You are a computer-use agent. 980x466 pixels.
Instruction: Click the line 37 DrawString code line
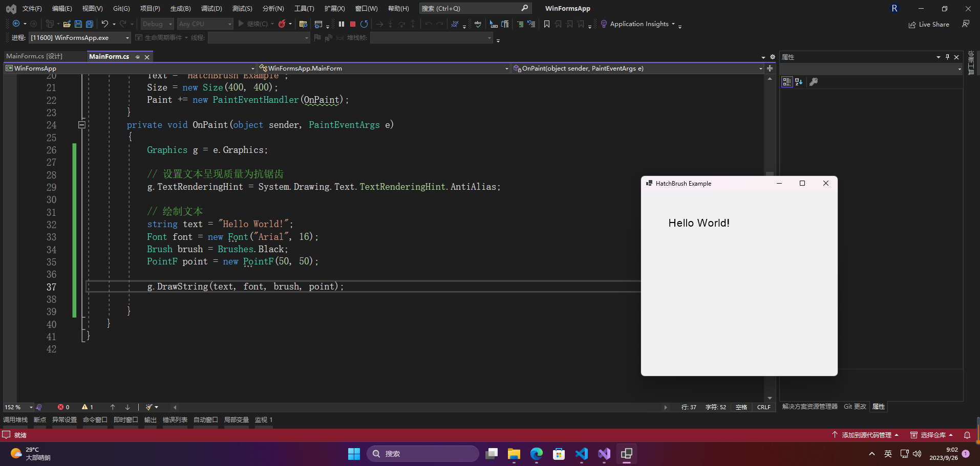pos(245,286)
